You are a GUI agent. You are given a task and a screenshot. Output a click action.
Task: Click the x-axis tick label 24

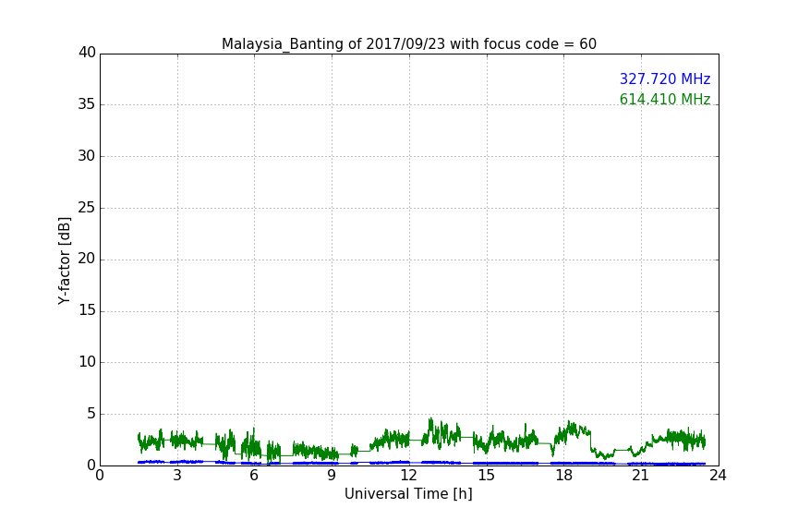(718, 476)
